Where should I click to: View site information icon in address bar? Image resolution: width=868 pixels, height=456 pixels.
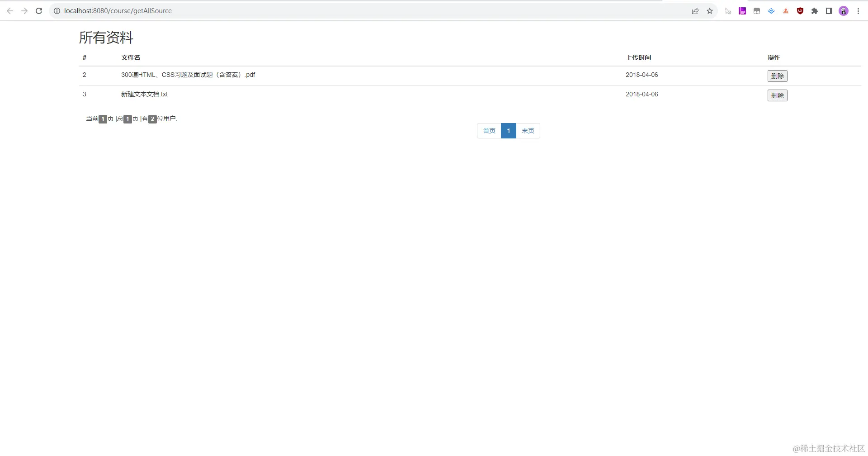(x=57, y=11)
